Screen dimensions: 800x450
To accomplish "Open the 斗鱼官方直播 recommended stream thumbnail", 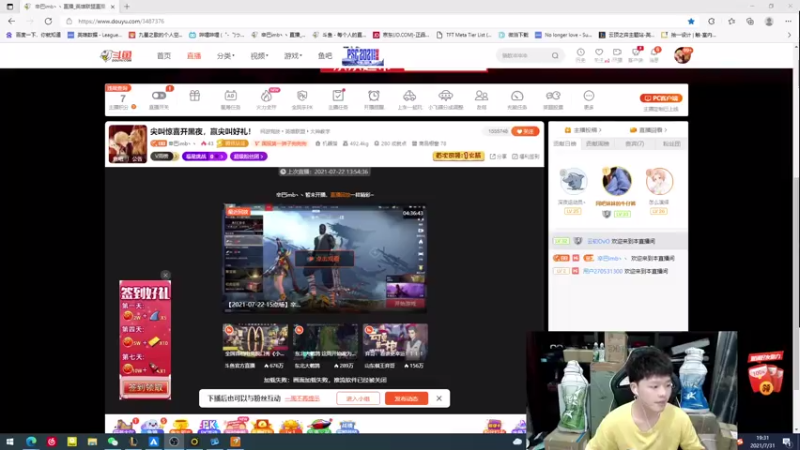I will 255,341.
